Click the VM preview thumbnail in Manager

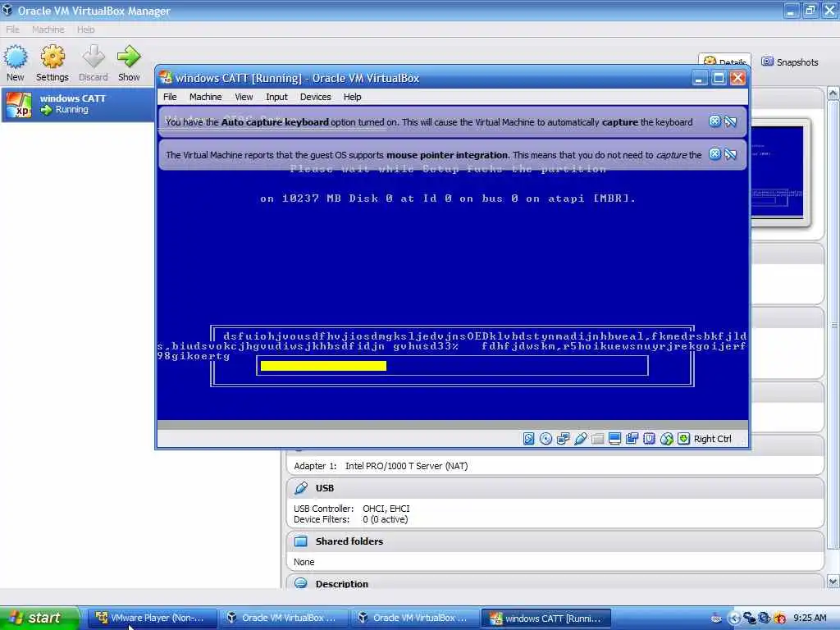(x=778, y=171)
